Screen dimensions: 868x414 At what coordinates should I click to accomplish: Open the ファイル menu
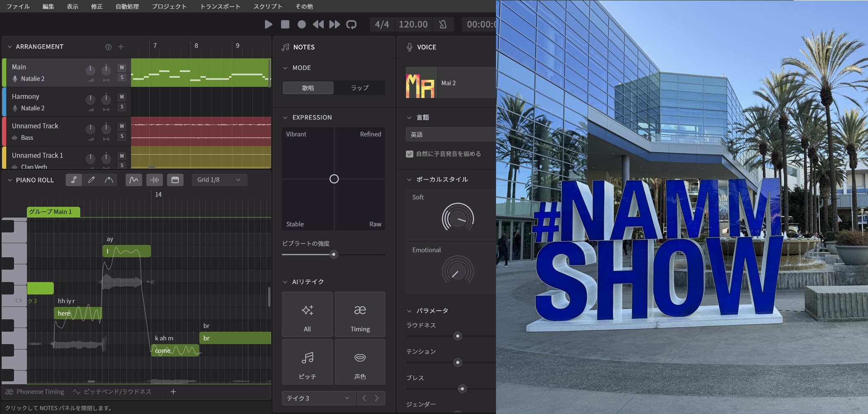coord(18,6)
